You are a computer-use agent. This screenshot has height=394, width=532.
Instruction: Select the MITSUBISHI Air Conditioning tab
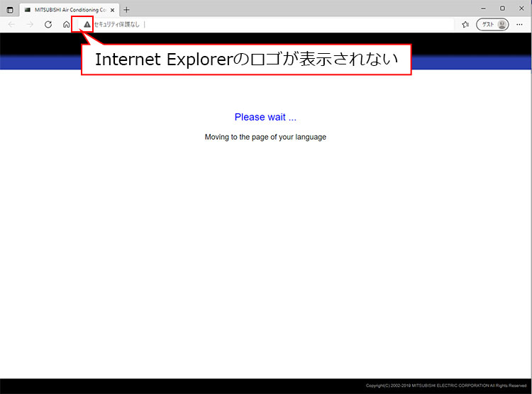[x=70, y=10]
